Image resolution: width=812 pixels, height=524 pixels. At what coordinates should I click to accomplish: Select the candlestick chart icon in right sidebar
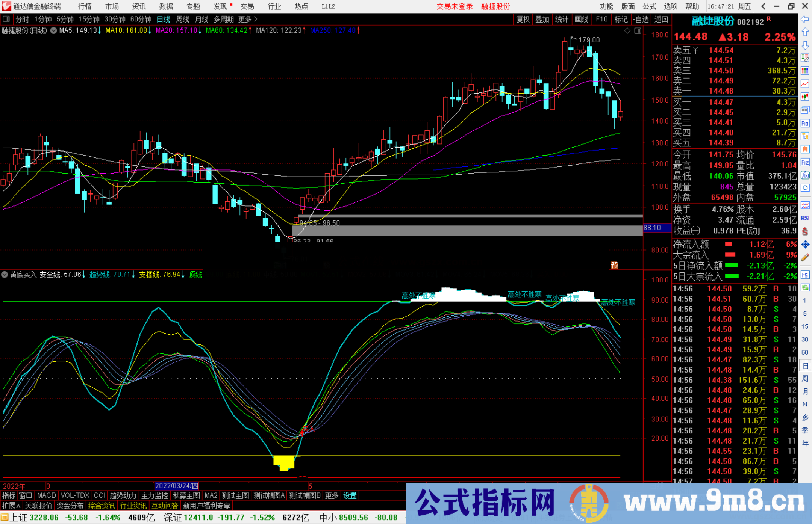[x=805, y=97]
